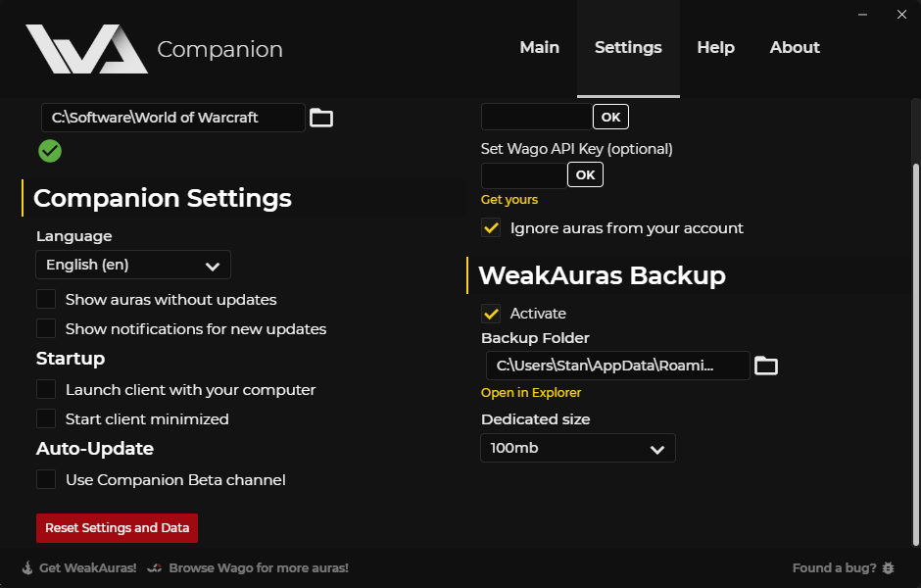The width and height of the screenshot is (921, 588).
Task: Click the green valid path checkmark
Action: click(x=50, y=151)
